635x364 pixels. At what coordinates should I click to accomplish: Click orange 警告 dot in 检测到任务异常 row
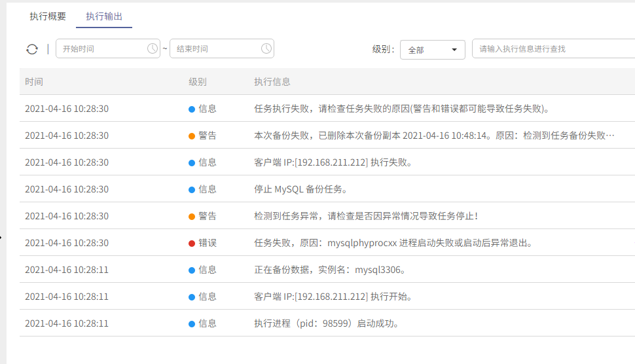(192, 217)
